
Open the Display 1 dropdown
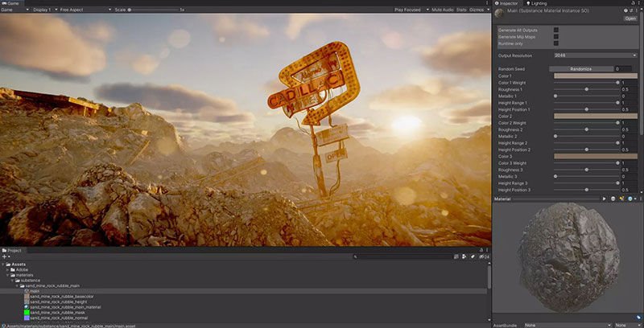[43, 10]
